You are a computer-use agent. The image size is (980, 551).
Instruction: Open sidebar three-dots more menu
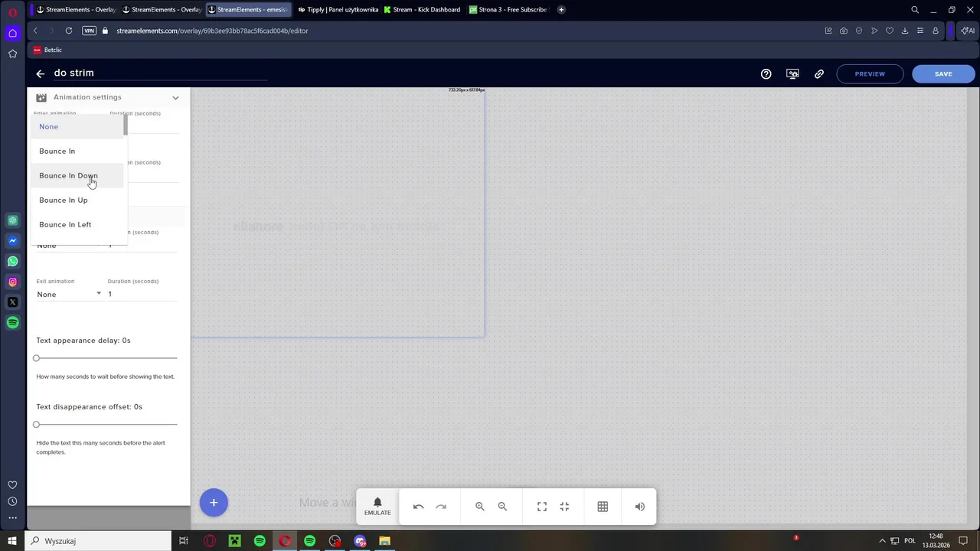point(12,518)
